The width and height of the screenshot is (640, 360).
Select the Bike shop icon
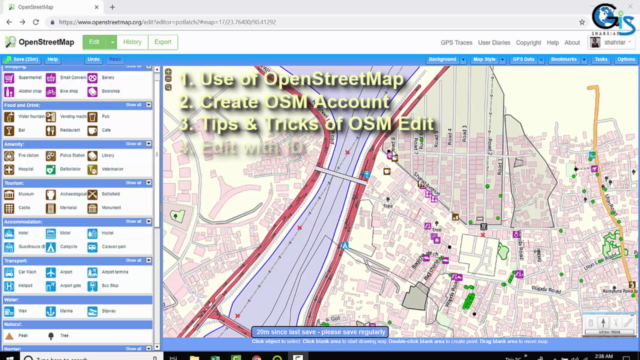click(x=51, y=91)
